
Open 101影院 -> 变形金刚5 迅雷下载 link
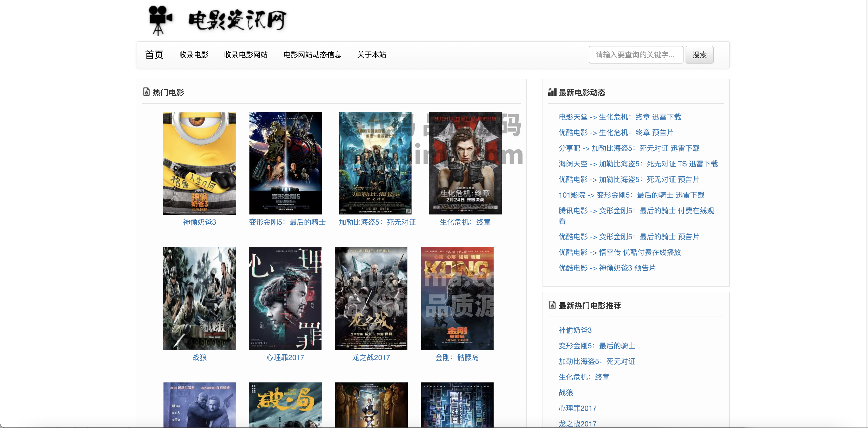pyautogui.click(x=631, y=195)
